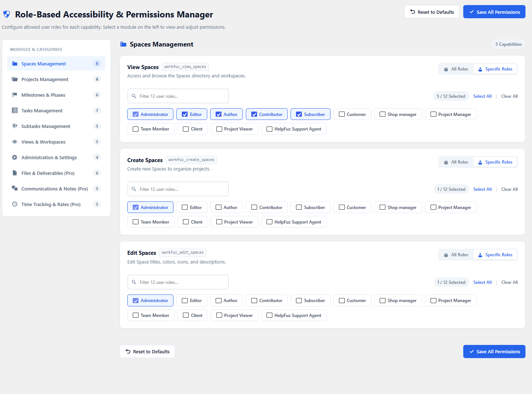Select Specific Roles for Create Spaces
Image resolution: width=532 pixels, height=394 pixels.
(495, 162)
